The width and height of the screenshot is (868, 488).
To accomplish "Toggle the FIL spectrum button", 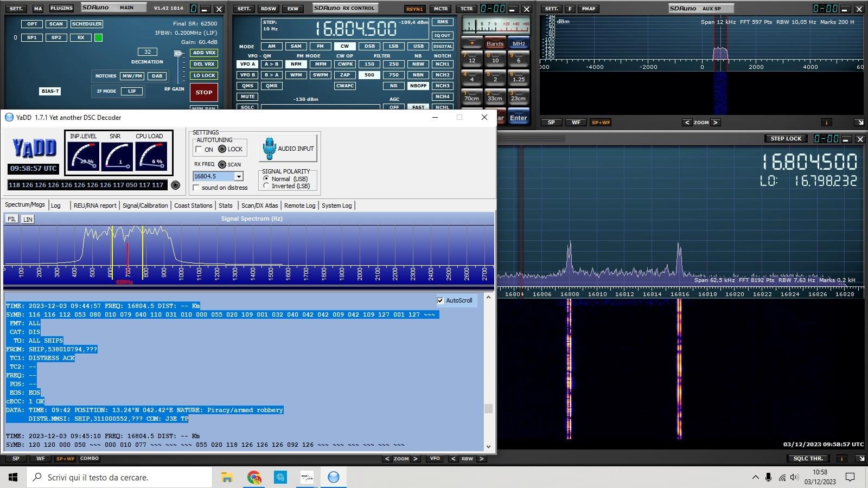I will click(11, 219).
